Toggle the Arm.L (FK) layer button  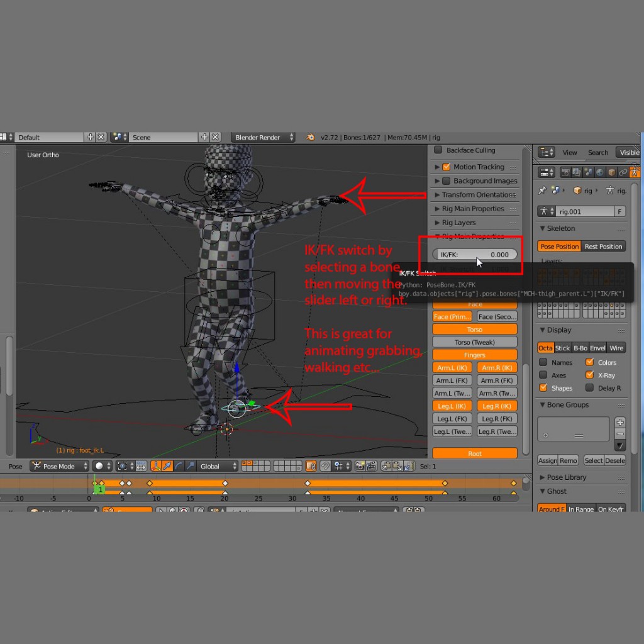point(453,380)
